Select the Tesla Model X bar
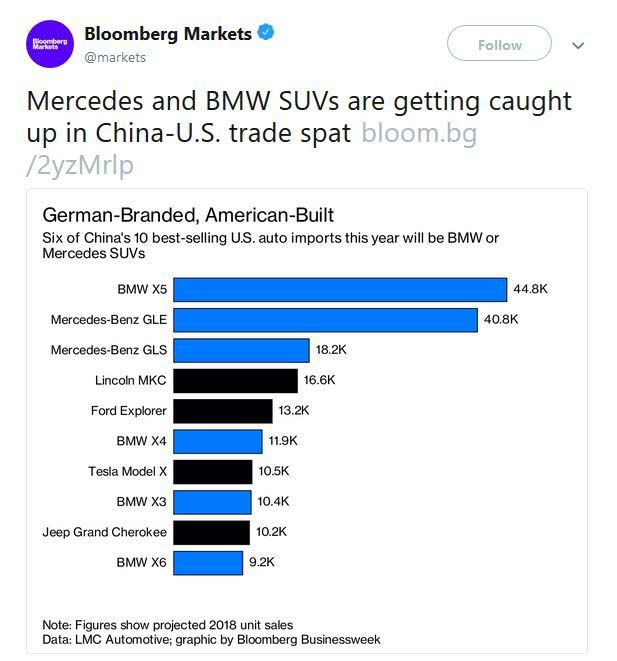The image size is (617, 661). click(x=212, y=471)
